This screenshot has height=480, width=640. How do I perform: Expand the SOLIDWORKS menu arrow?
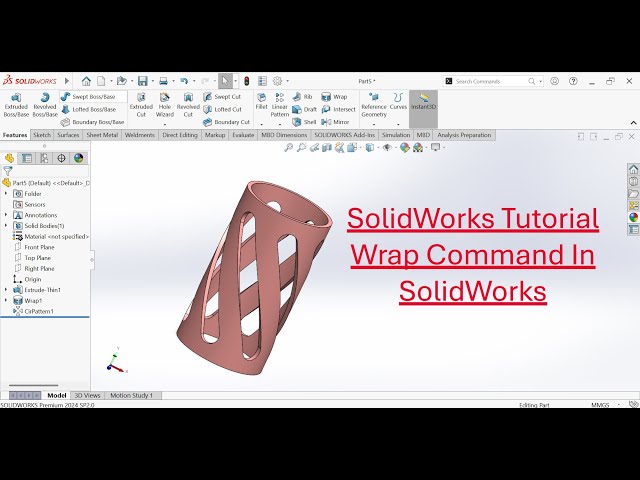67,81
